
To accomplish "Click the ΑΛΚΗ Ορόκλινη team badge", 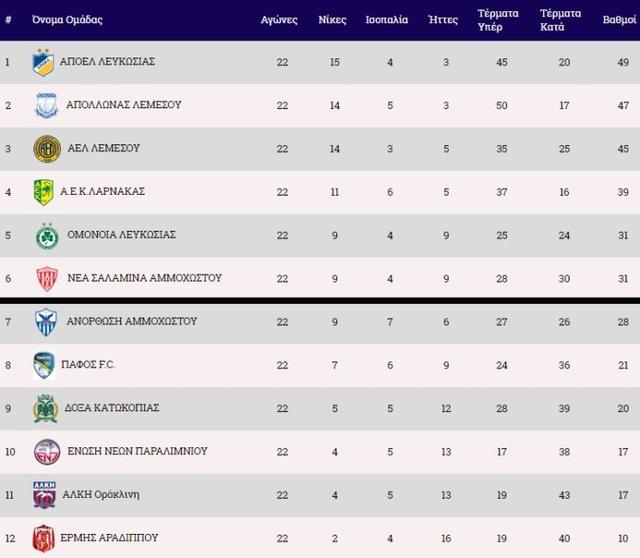I will click(x=44, y=495).
